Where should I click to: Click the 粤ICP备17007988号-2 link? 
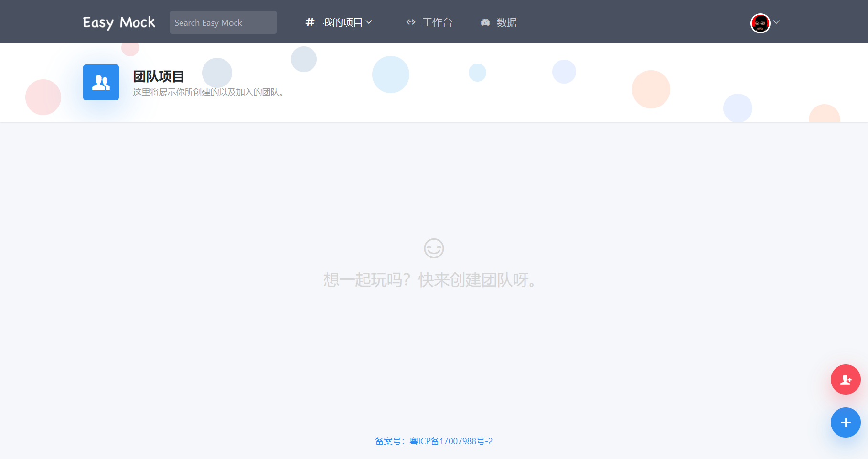pyautogui.click(x=451, y=441)
